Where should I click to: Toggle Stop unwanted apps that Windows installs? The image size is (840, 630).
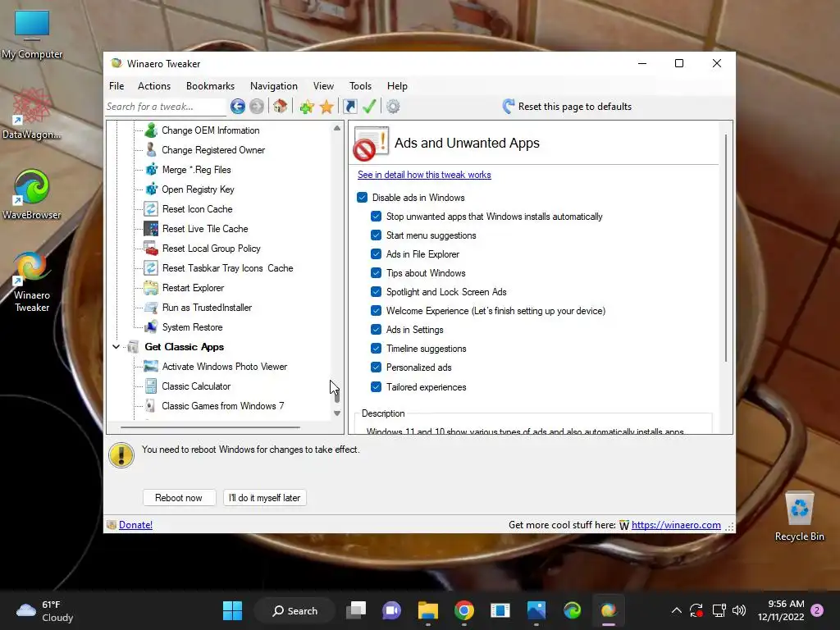coord(376,217)
